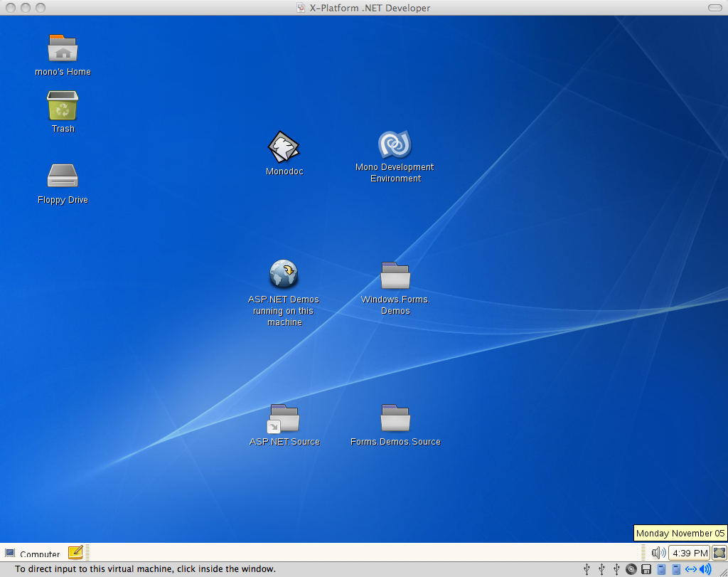
Task: Open the ASP.NET.Source shortcut folder
Action: click(284, 418)
